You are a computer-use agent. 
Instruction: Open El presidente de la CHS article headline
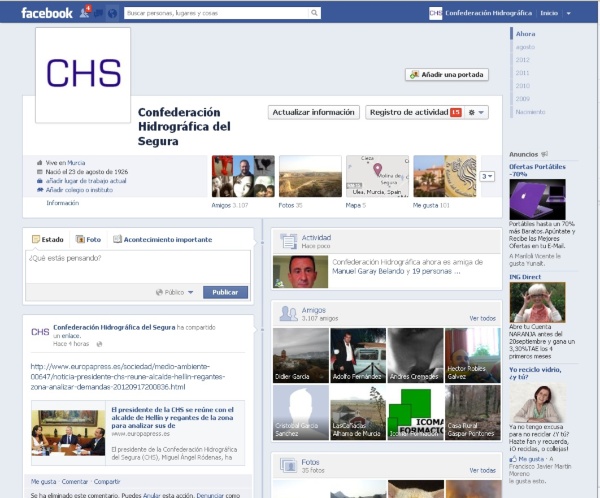pos(173,417)
